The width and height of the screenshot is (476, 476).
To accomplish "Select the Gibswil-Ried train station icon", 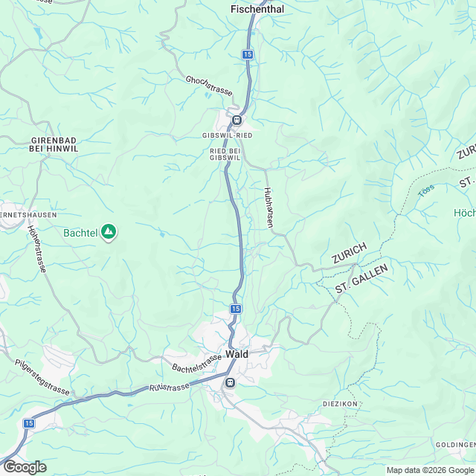I will pos(237,120).
